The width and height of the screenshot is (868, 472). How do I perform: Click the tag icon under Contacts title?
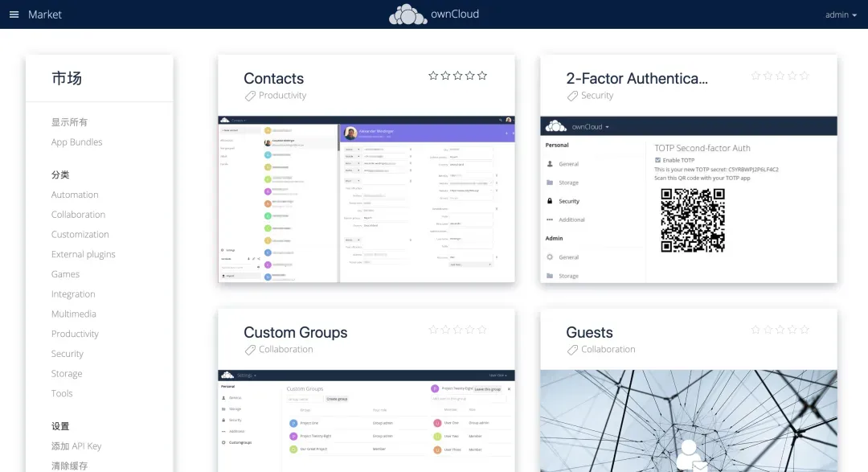pyautogui.click(x=250, y=96)
